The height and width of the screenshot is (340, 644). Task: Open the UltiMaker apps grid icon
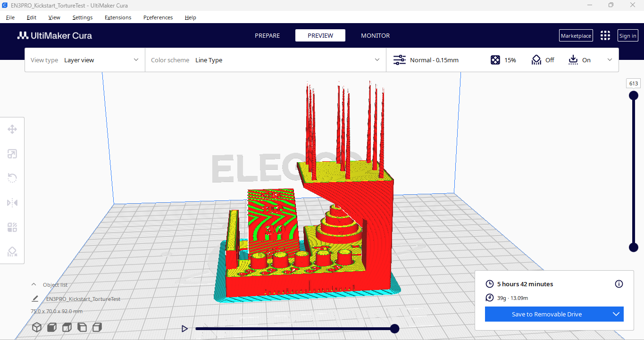pos(605,36)
